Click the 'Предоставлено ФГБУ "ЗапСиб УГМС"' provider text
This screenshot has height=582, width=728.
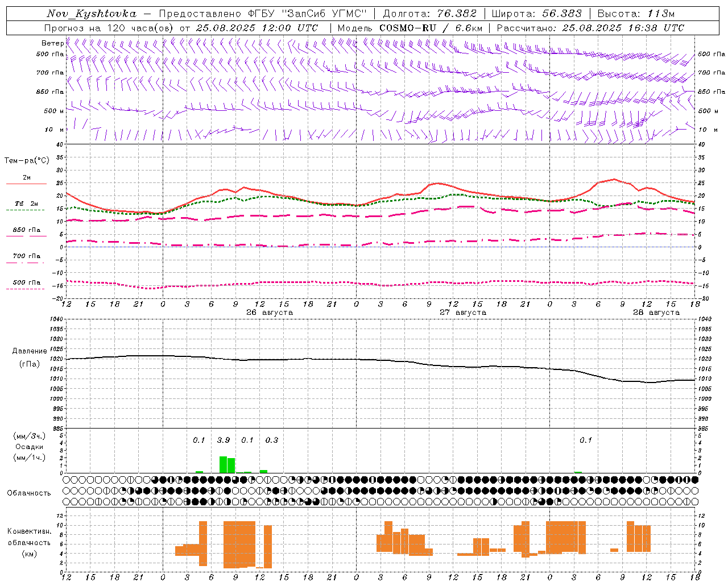[x=263, y=14]
